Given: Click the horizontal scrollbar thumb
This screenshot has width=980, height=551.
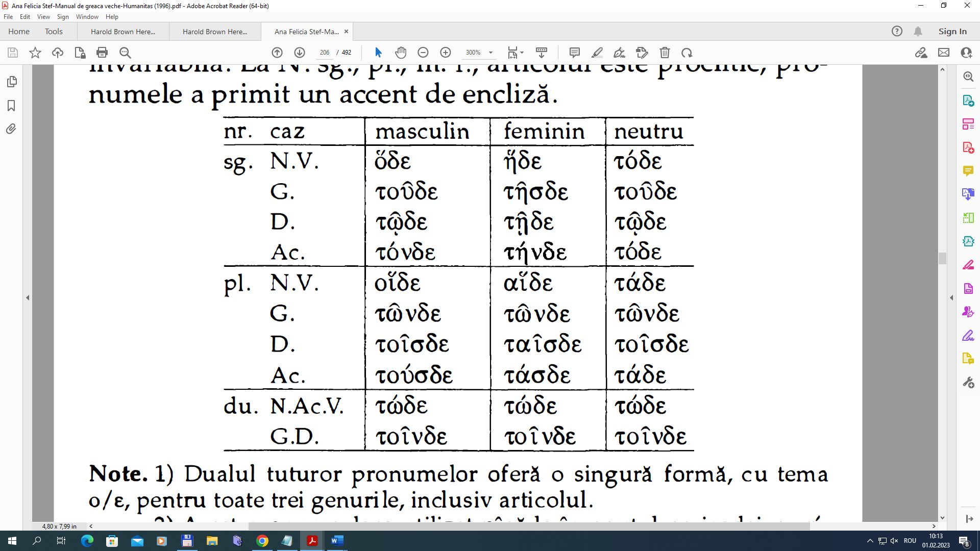Looking at the screenshot, I should click(x=529, y=526).
